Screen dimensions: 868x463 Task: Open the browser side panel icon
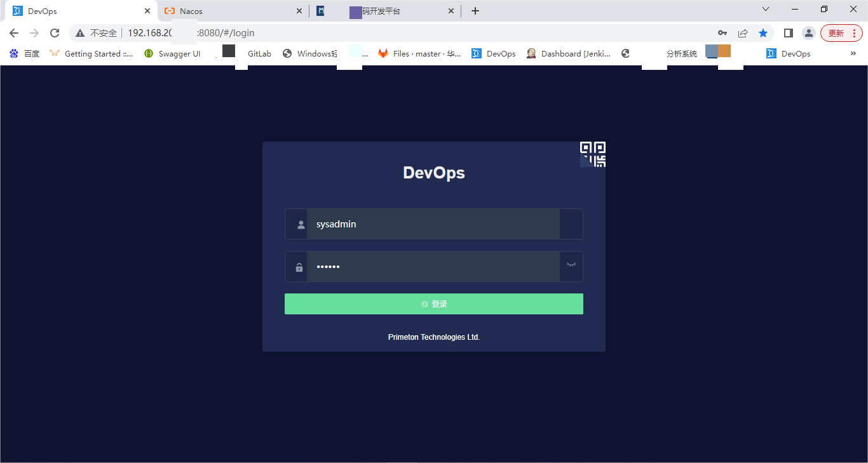789,33
